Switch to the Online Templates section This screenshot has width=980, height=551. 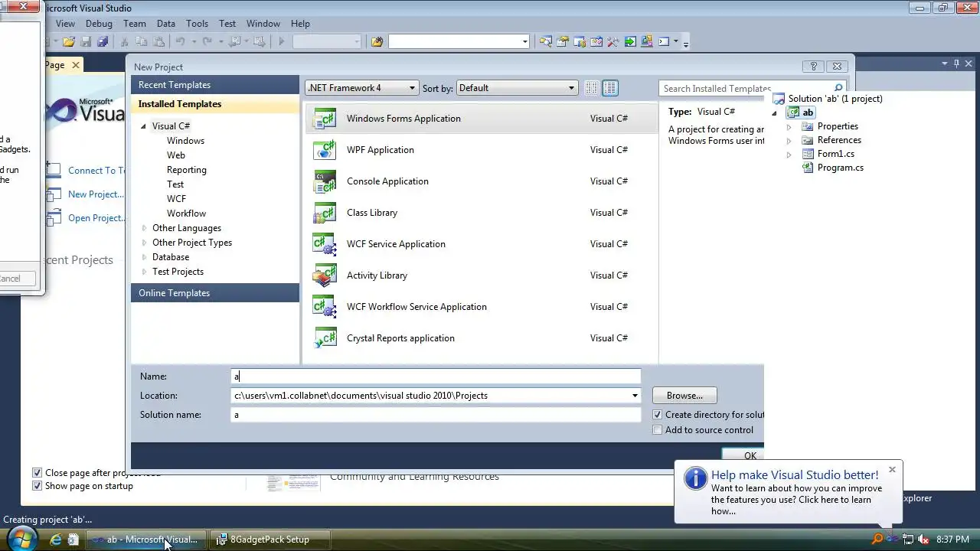click(x=215, y=293)
